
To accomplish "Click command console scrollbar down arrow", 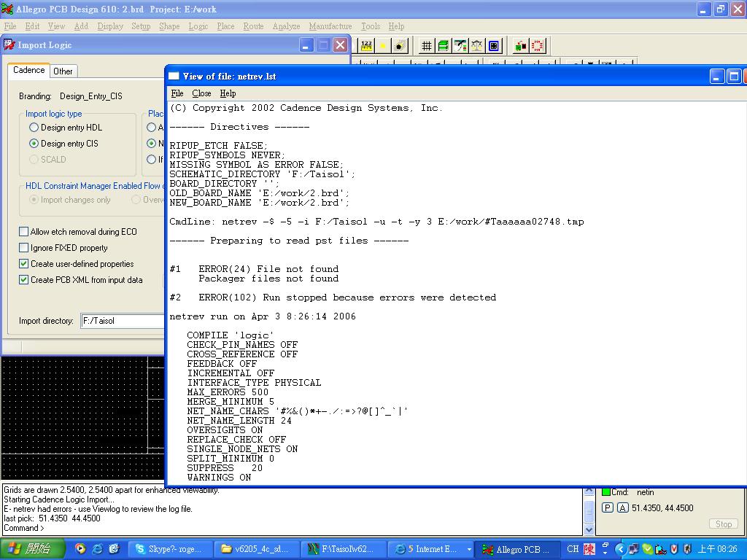I will 589,529.
